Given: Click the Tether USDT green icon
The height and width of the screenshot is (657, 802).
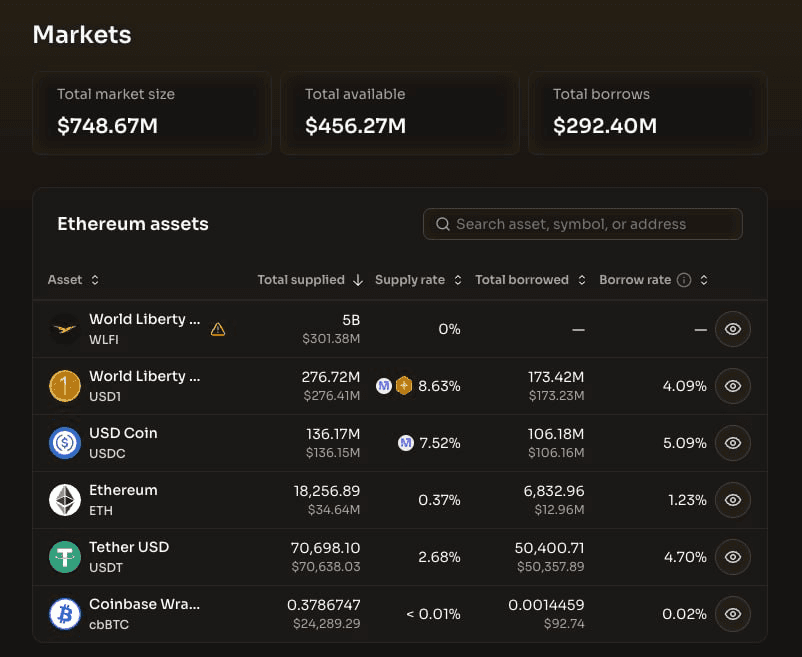Looking at the screenshot, I should point(65,557).
